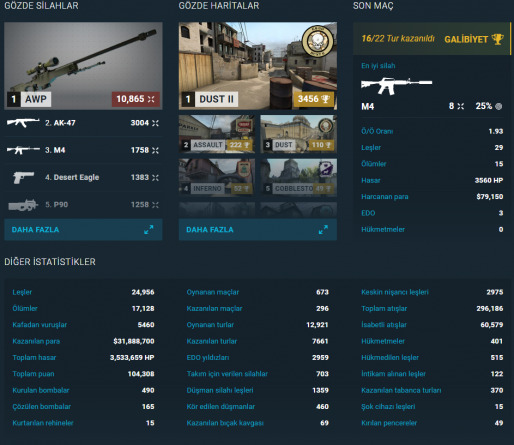Open the Assault map thumbnail
514x445 pixels.
(217, 134)
